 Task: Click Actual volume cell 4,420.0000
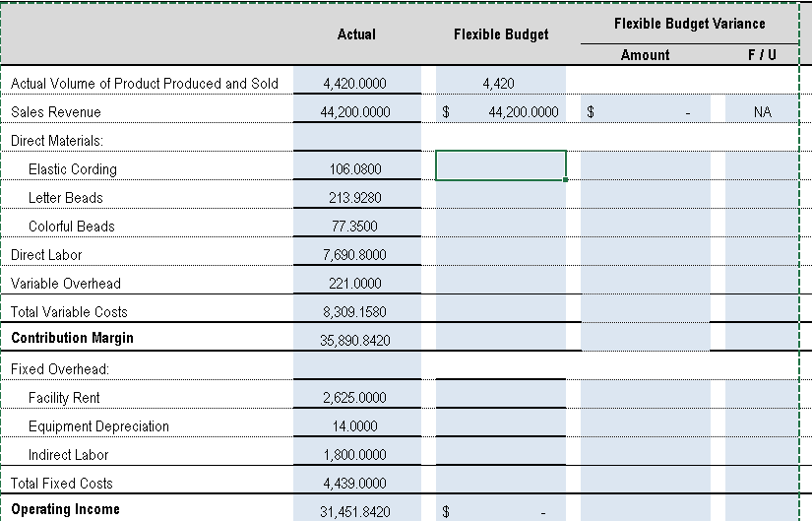coord(355,84)
